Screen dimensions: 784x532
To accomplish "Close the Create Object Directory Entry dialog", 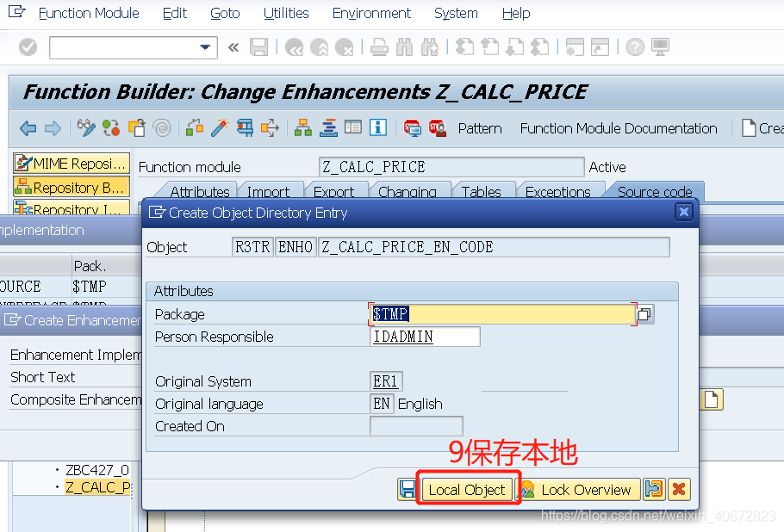I will point(683,213).
